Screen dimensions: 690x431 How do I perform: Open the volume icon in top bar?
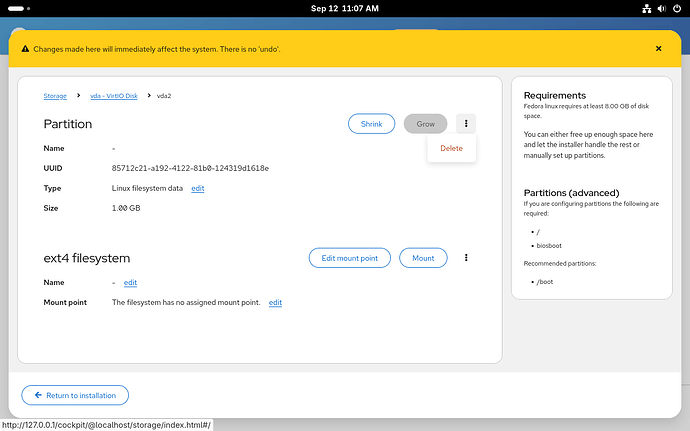point(662,8)
